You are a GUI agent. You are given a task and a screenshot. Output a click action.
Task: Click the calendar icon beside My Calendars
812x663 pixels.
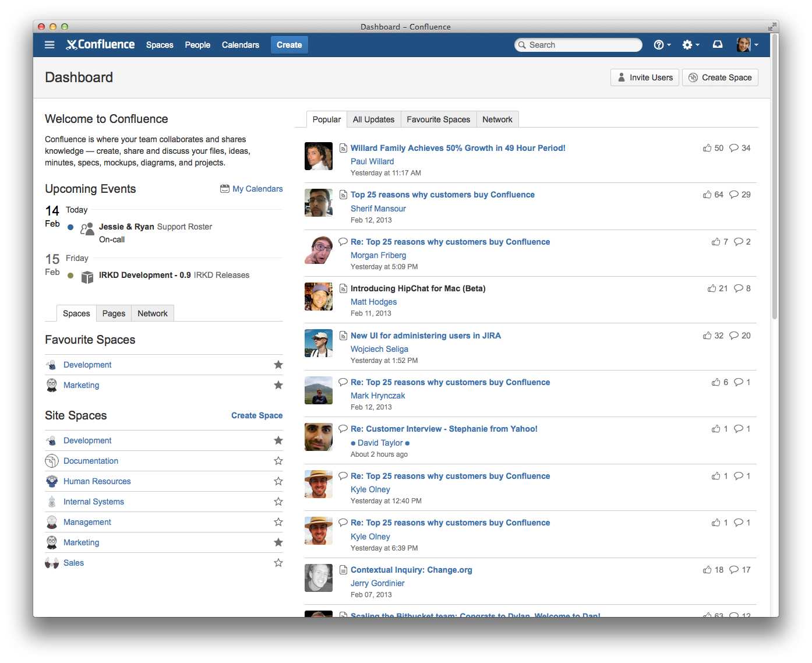point(225,189)
